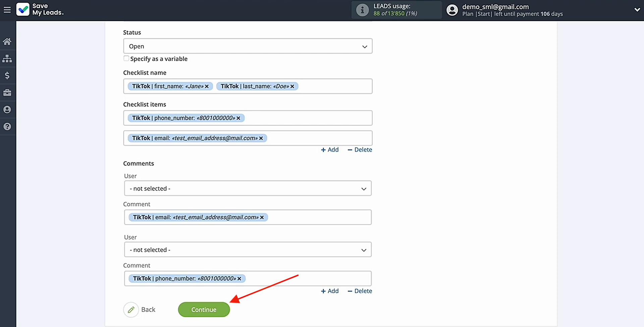The width and height of the screenshot is (644, 327).
Task: Click Delete under Checklist items
Action: (x=360, y=150)
